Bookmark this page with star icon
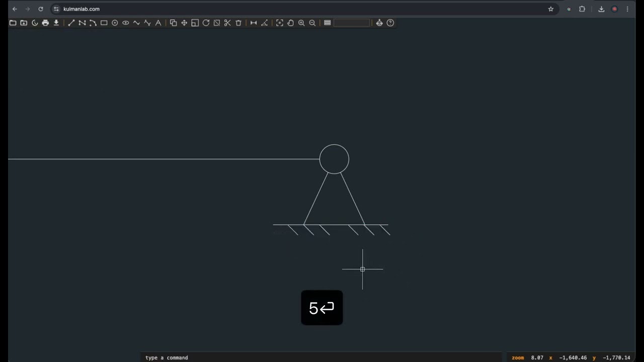This screenshot has width=644, height=362. (x=551, y=9)
